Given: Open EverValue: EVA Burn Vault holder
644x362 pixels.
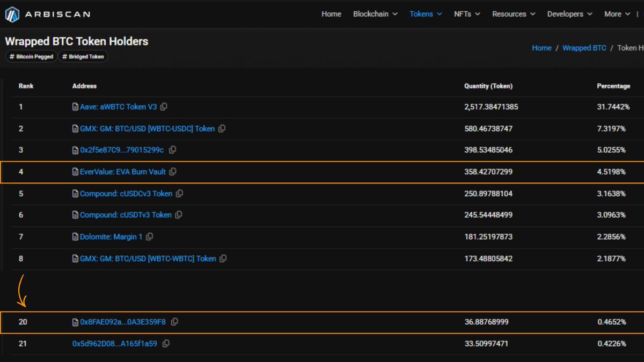Looking at the screenshot, I should 122,172.
